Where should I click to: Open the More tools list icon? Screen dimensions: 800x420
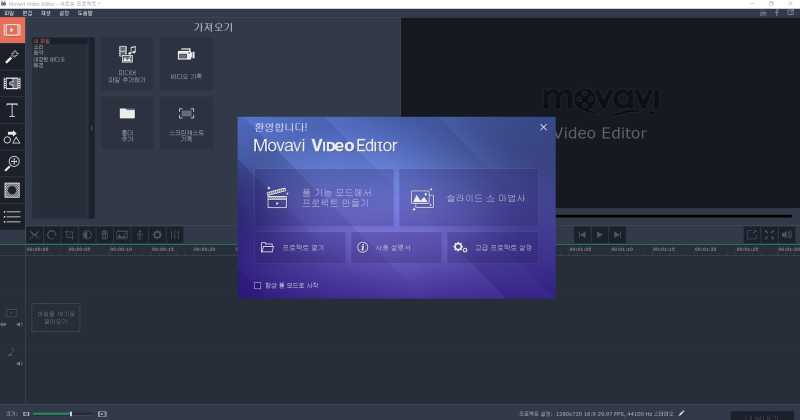pos(12,216)
